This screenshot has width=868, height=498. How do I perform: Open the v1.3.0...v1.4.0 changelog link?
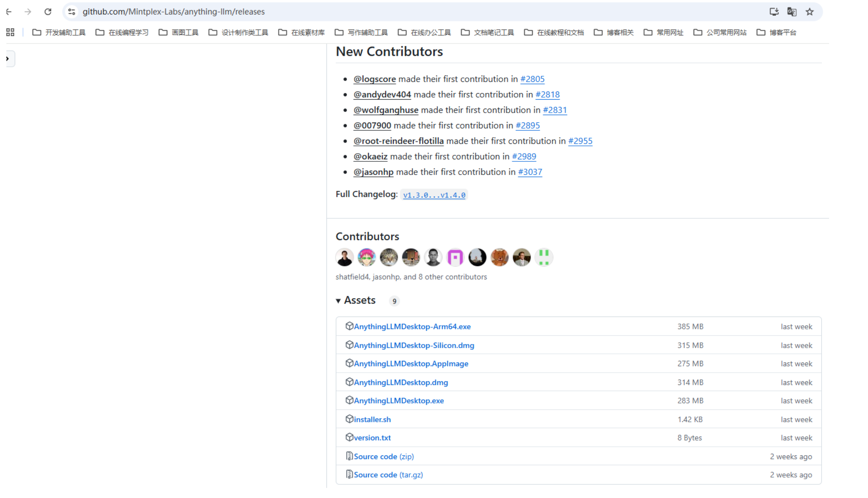(x=434, y=195)
